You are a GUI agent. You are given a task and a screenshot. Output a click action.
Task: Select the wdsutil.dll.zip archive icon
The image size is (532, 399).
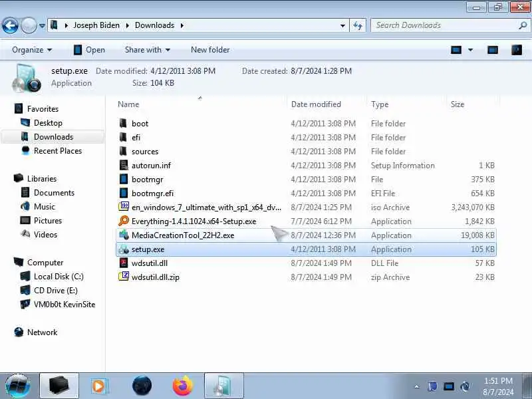[124, 277]
